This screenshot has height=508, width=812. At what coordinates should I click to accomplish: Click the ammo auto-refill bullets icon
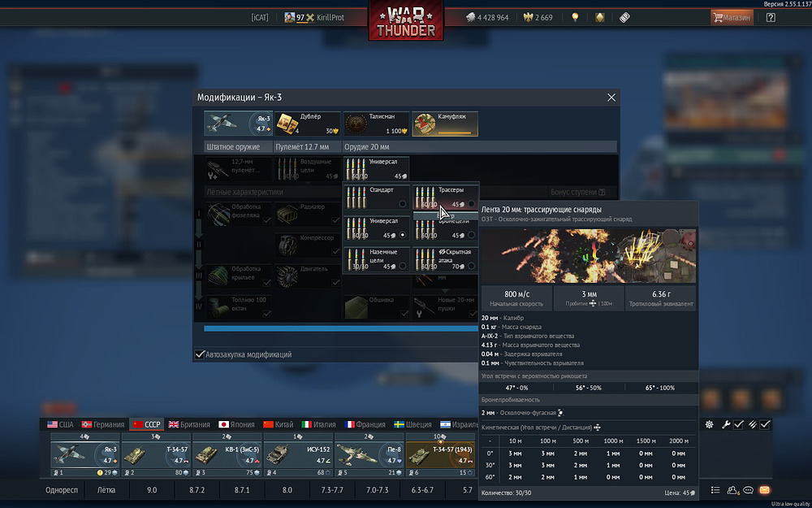tap(752, 424)
